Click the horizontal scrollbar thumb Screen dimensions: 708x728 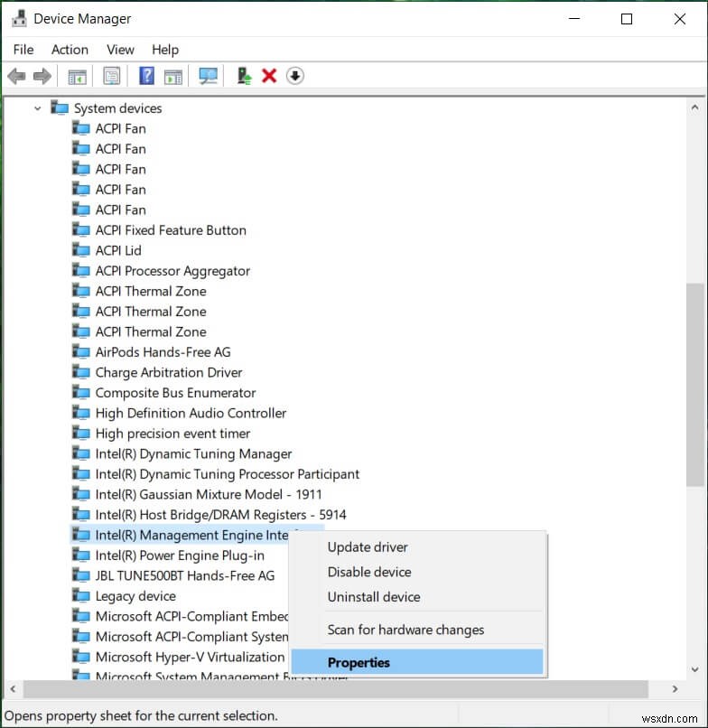[336, 689]
